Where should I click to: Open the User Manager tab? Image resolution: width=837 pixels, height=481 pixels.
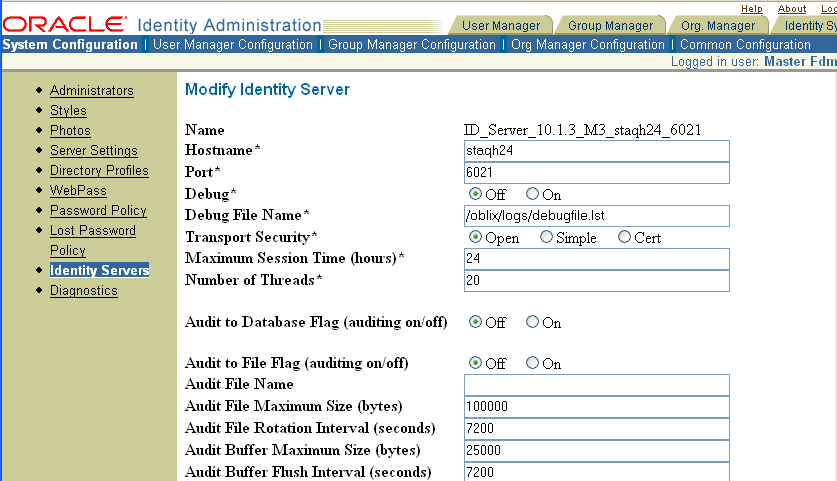click(x=501, y=26)
